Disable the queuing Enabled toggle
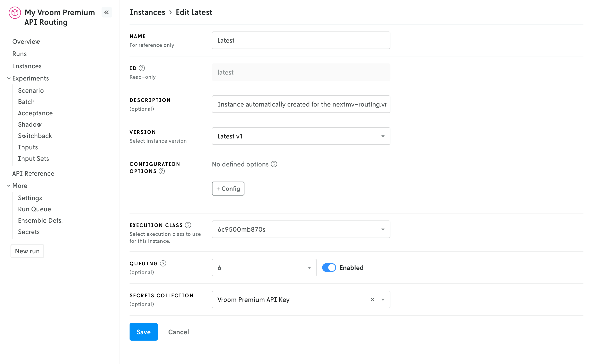Screen dimensions: 590x364 pos(329,268)
